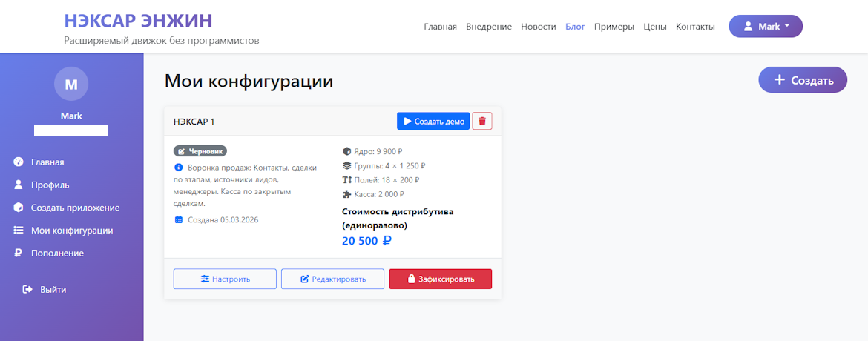Screen dimensions: 868x341
Task: Click the calendar icon beside Создана 05.03.2026
Action: tap(178, 219)
